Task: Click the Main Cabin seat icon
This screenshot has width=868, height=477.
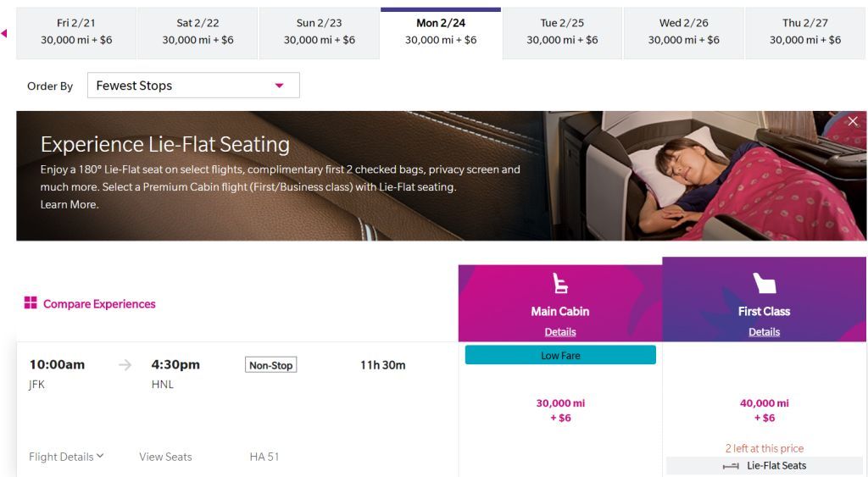Action: (x=560, y=283)
